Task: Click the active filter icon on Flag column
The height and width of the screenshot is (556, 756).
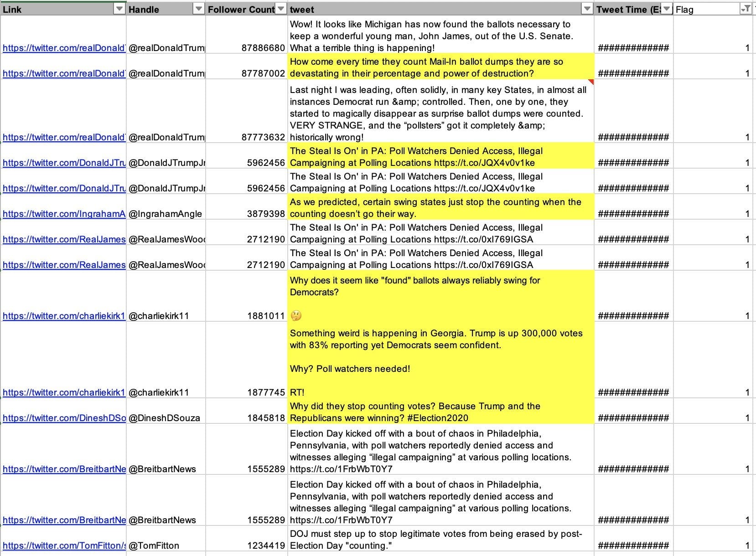Action: tap(746, 9)
